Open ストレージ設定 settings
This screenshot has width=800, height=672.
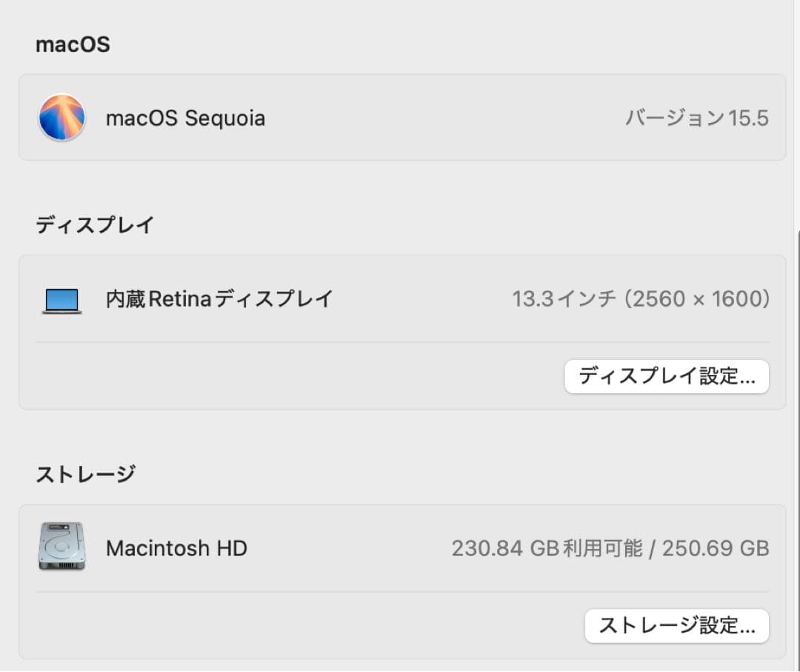coord(676,626)
